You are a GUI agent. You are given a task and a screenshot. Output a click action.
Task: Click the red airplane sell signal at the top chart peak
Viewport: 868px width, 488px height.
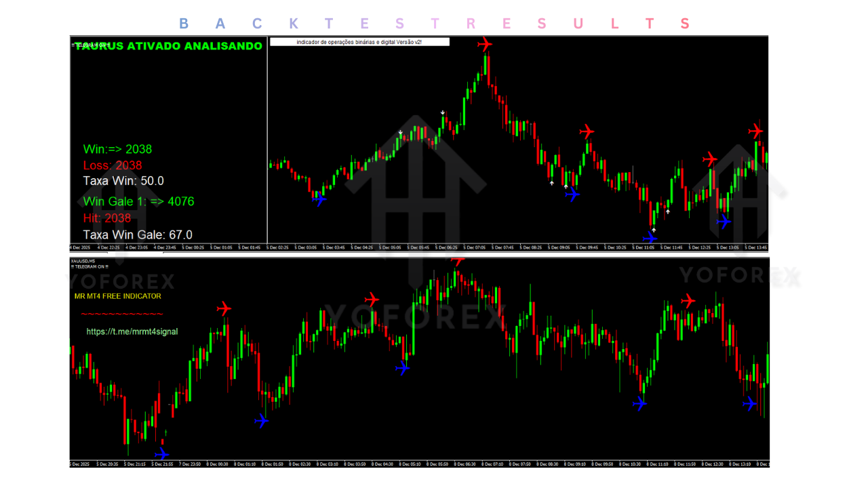486,44
